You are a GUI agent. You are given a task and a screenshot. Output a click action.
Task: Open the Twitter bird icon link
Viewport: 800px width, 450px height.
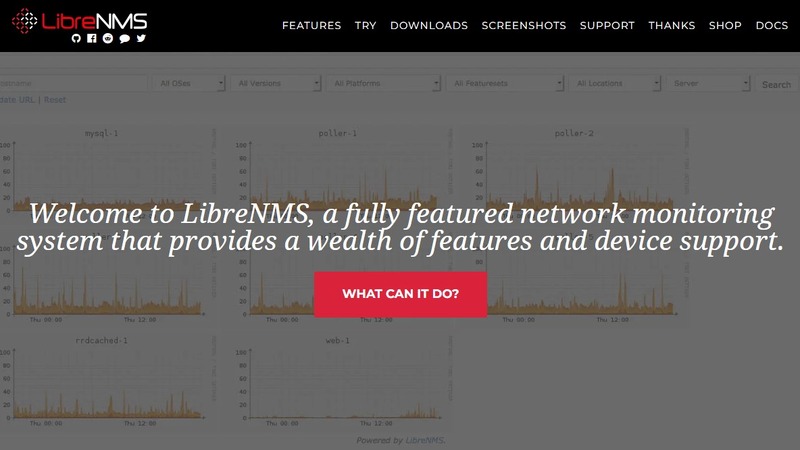tap(141, 38)
